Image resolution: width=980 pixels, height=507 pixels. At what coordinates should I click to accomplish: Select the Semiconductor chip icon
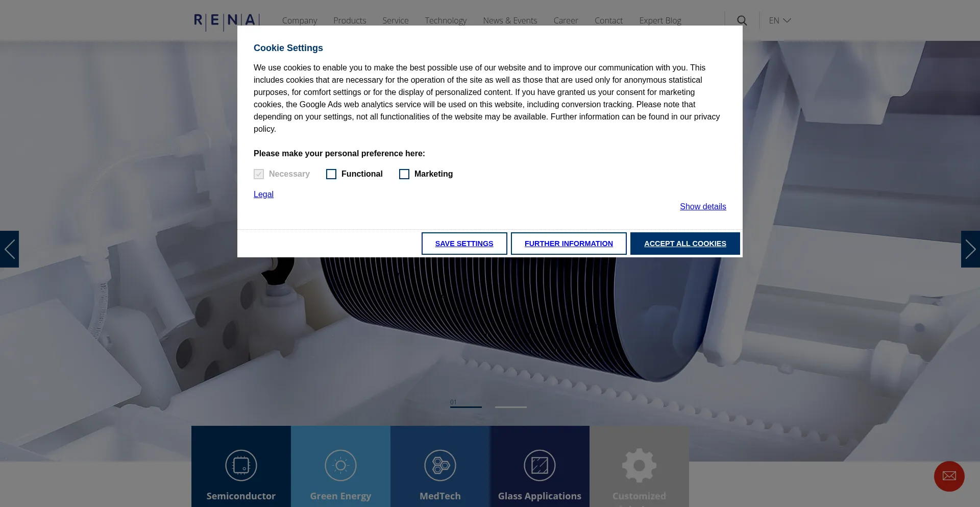(241, 465)
